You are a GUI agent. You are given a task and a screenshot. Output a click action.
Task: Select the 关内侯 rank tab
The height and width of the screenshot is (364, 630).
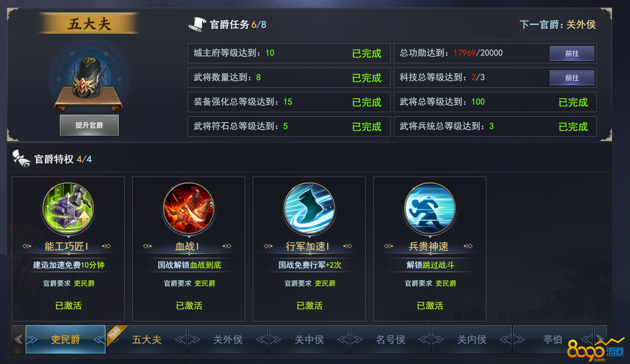point(472,340)
